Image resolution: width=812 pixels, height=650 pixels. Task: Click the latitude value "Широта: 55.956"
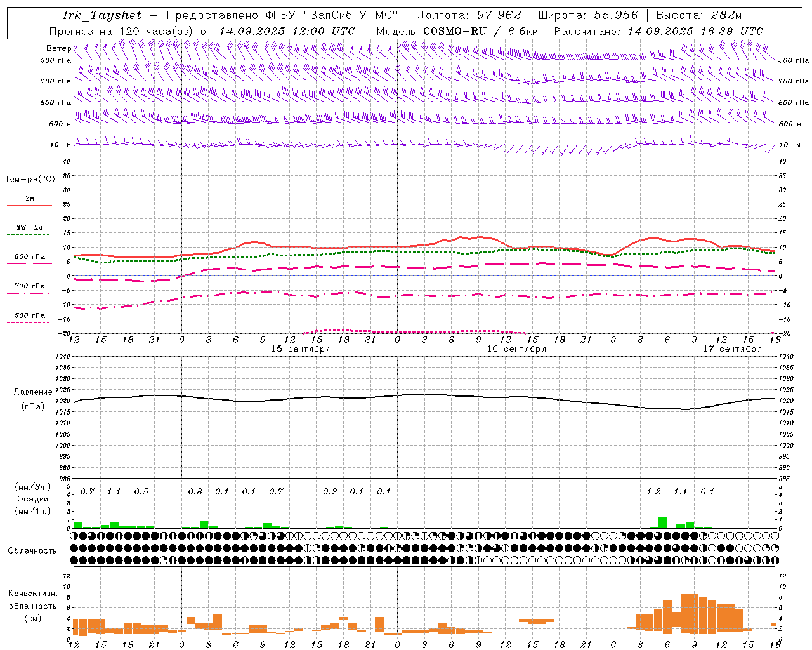tap(587, 15)
